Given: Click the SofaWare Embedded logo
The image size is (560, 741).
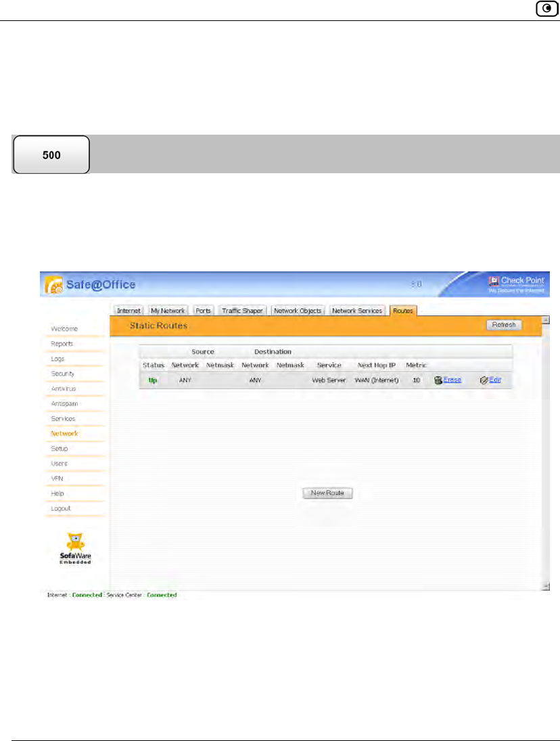Looking at the screenshot, I should pos(76,549).
